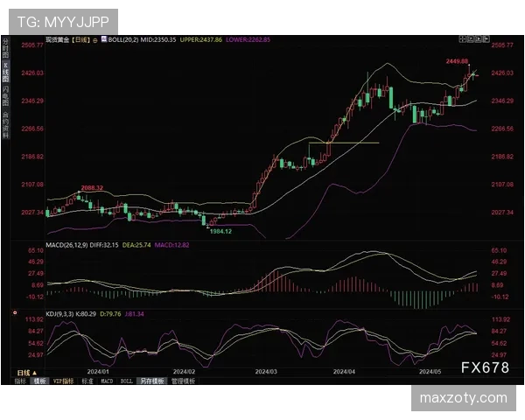Click the DEA:25.74 value
This screenshot has width=525, height=420.
[136, 245]
